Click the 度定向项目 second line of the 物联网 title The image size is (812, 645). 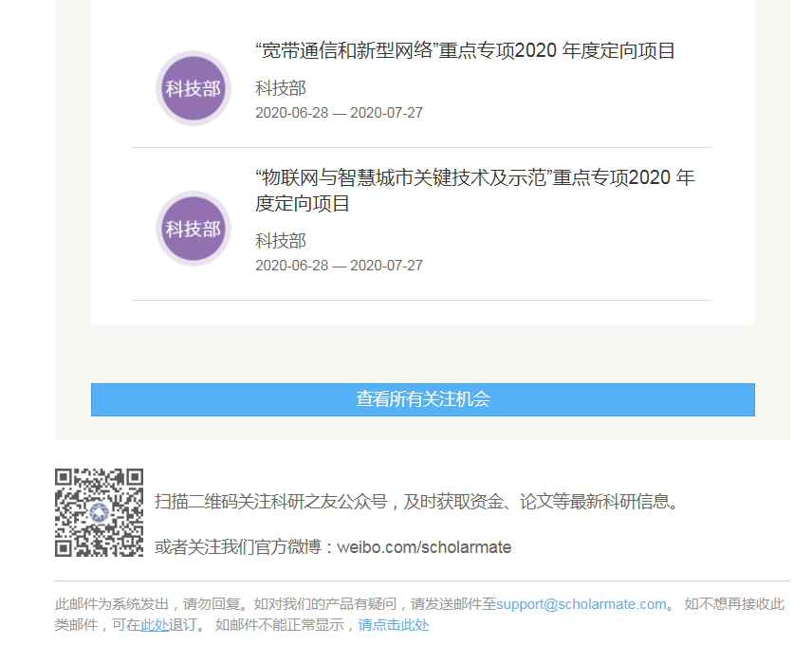303,204
